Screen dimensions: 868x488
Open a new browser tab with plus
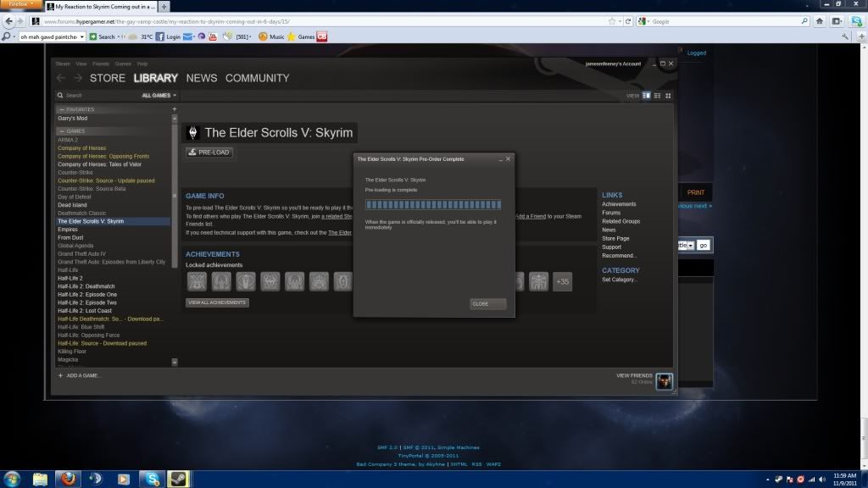[x=164, y=7]
